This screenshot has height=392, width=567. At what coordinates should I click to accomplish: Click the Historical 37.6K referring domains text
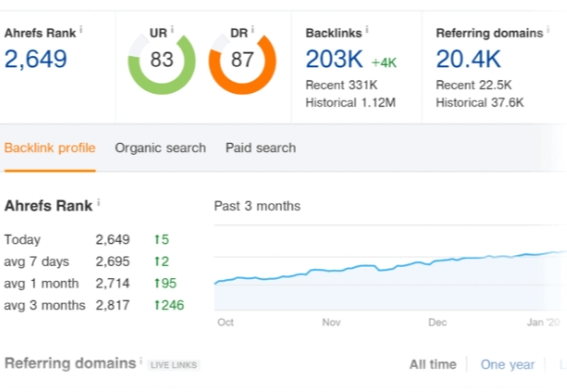[x=479, y=103]
